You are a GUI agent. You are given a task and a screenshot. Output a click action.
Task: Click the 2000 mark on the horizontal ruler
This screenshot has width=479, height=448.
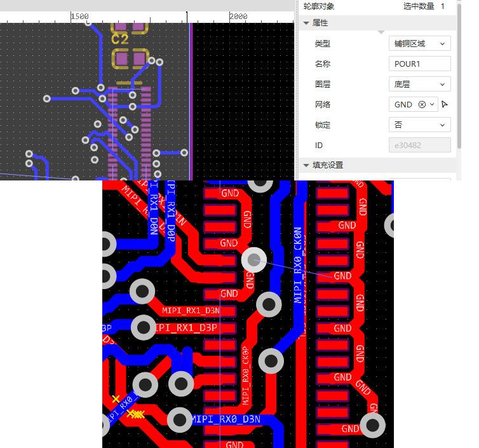click(x=238, y=17)
